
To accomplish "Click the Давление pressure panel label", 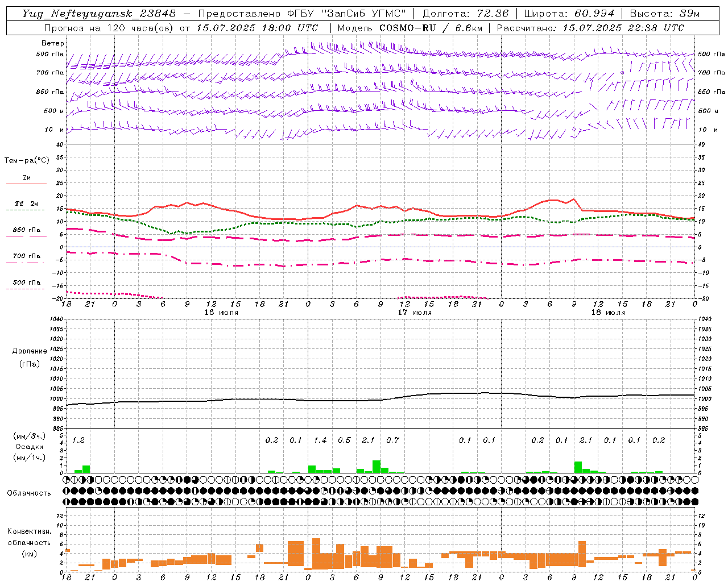I will coord(30,351).
